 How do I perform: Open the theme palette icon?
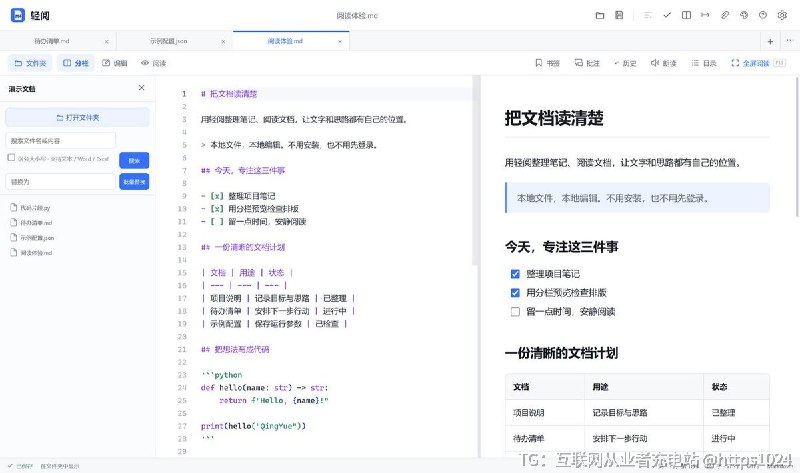click(744, 15)
